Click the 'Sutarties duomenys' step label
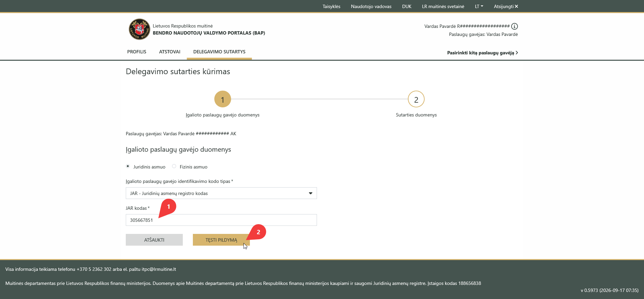644x299 pixels. coord(416,115)
